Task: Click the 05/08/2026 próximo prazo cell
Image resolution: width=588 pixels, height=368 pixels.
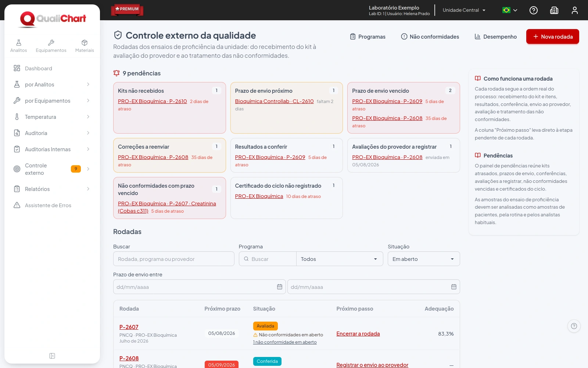Action: pyautogui.click(x=222, y=333)
